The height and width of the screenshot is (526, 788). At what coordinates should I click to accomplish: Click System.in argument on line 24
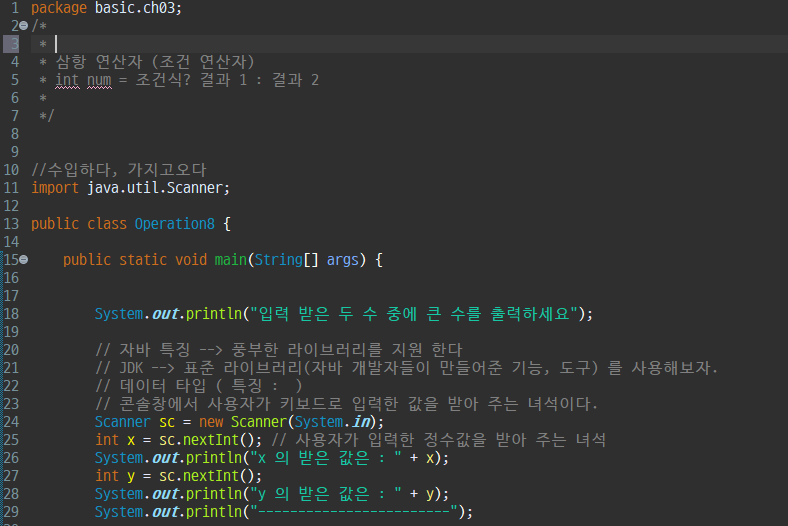334,422
